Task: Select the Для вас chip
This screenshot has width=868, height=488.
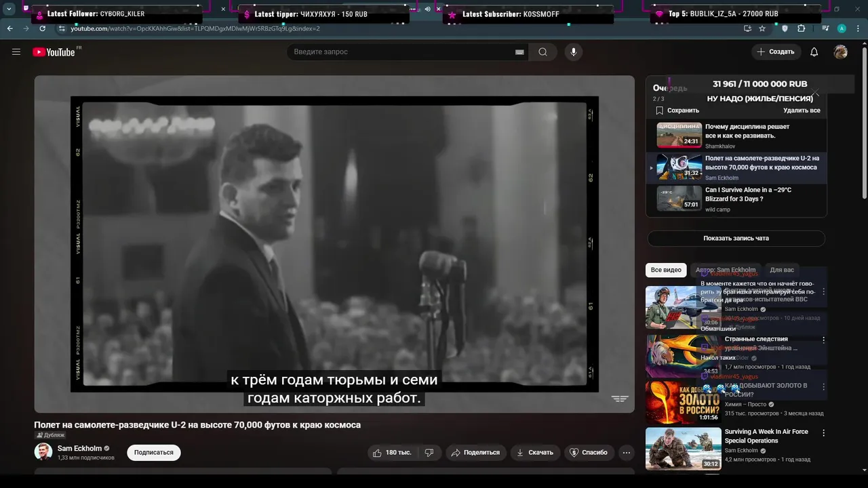Action: coord(782,270)
